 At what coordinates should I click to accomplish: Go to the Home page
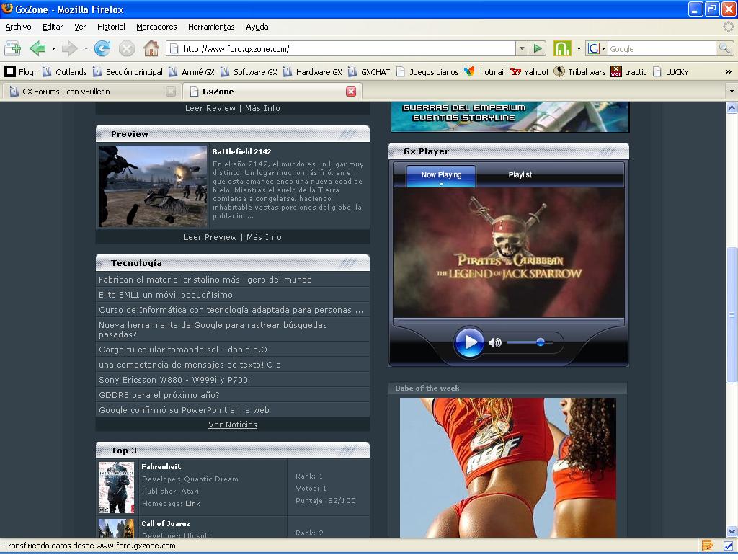pos(151,48)
